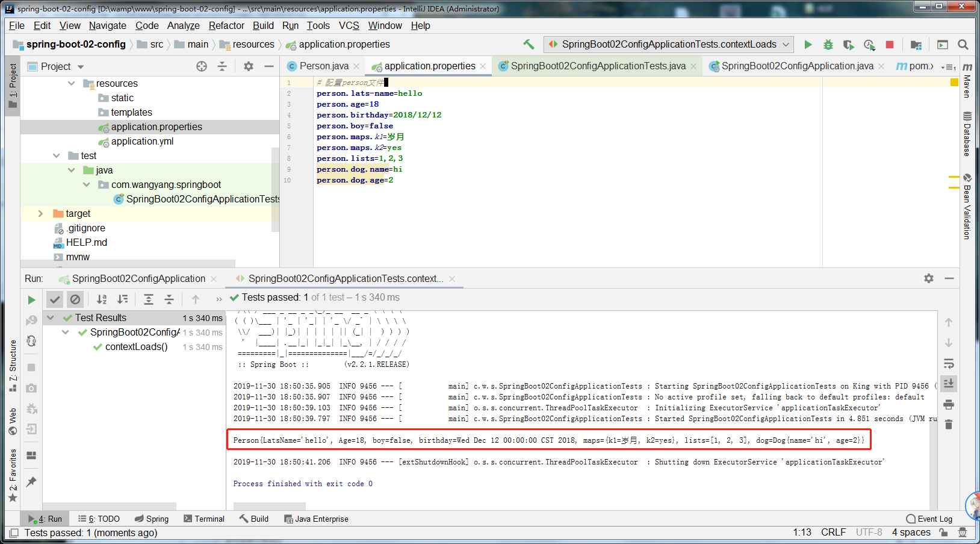Collapse the java folder under test
The height and width of the screenshot is (544, 980).
pos(72,170)
